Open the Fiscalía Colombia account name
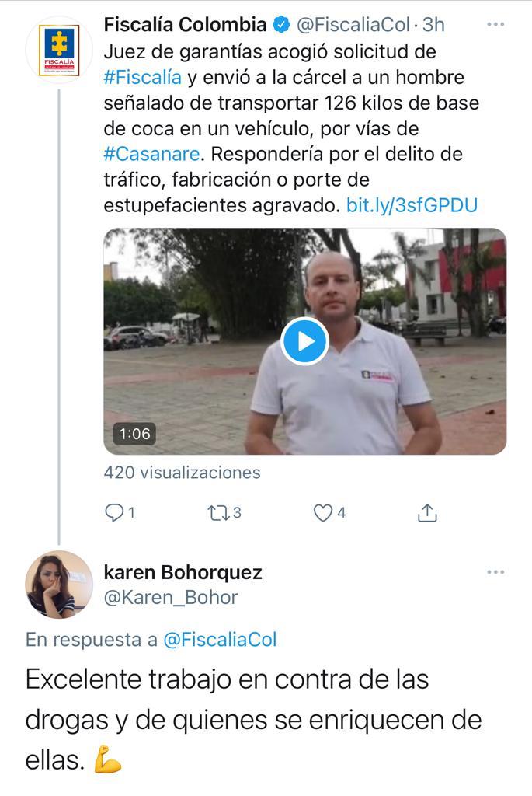 [185, 24]
